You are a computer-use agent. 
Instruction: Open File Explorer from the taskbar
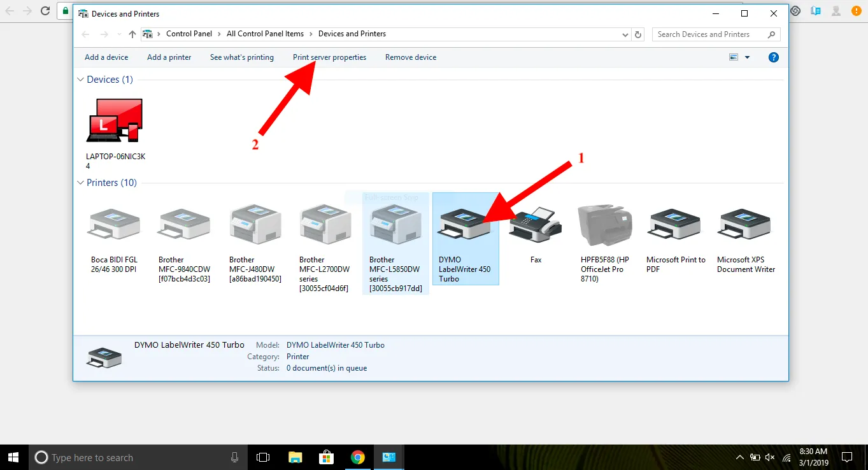[x=295, y=457]
